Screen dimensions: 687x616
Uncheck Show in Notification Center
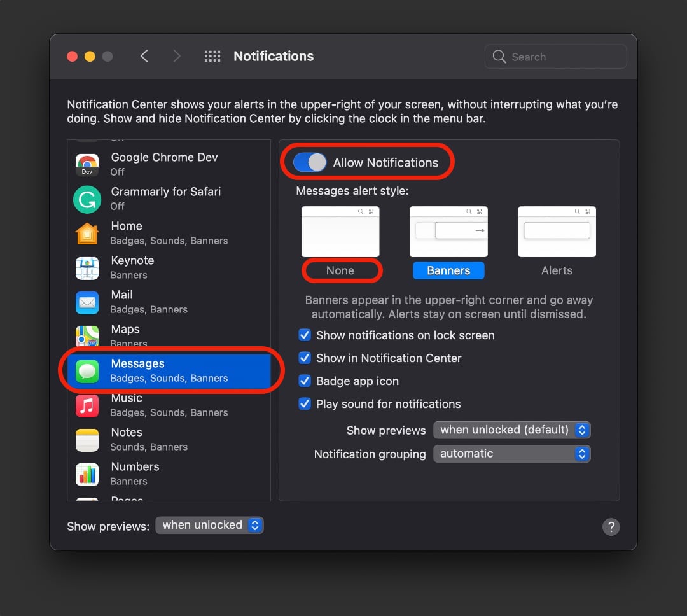pyautogui.click(x=305, y=358)
